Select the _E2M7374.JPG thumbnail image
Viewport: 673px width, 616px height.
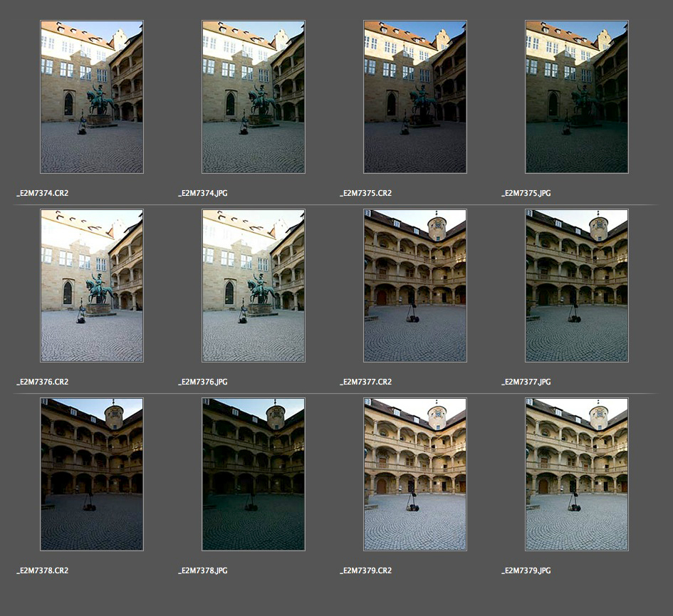coord(254,97)
